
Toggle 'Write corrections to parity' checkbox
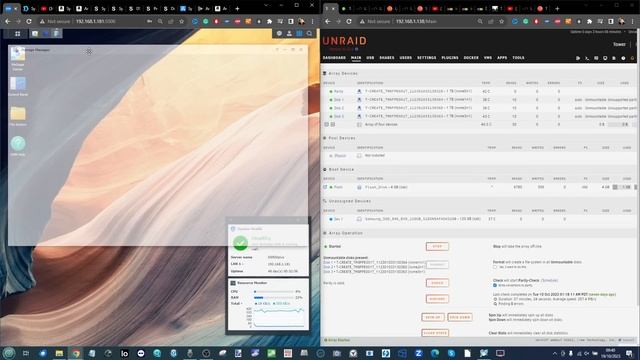pos(495,285)
